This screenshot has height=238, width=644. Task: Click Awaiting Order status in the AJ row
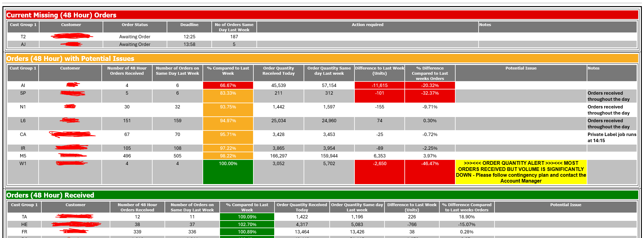(135, 44)
